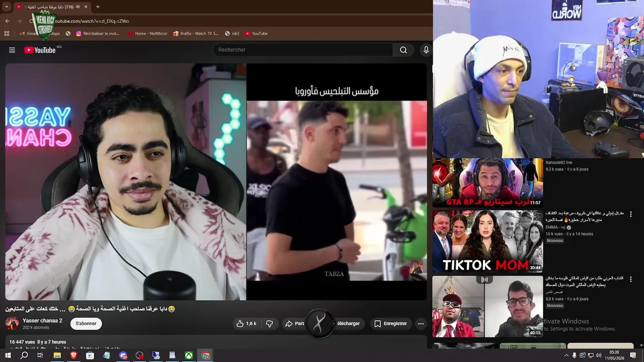This screenshot has width=644, height=362.
Task: Open Task View on the taskbar
Action: 40,355
